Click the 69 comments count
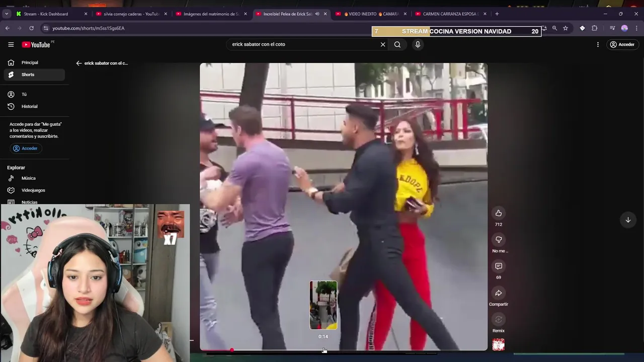The image size is (644, 362). click(x=499, y=278)
